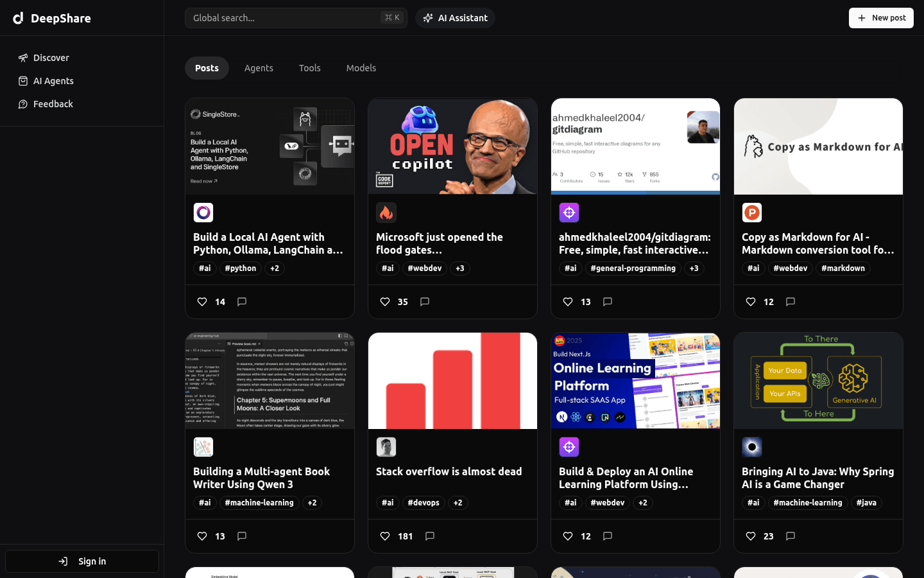The image size is (924, 578).
Task: Open 'Build a Local AI Agent' post title
Action: [268, 243]
